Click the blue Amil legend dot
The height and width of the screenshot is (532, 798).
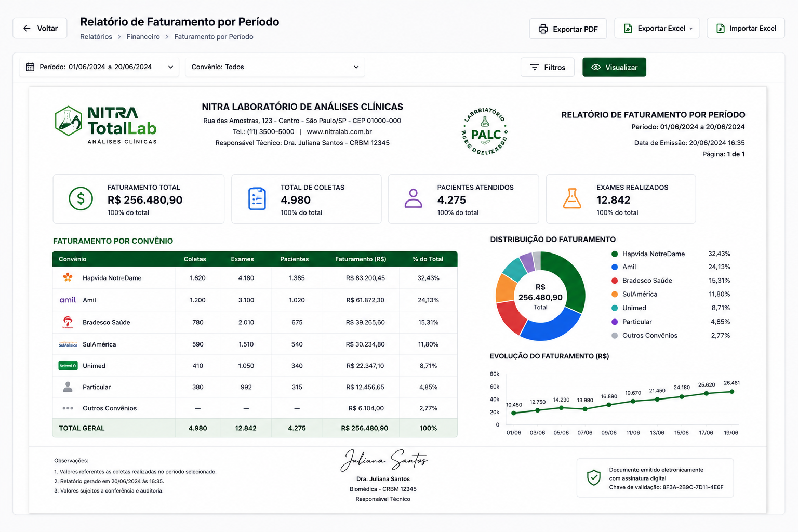point(615,267)
